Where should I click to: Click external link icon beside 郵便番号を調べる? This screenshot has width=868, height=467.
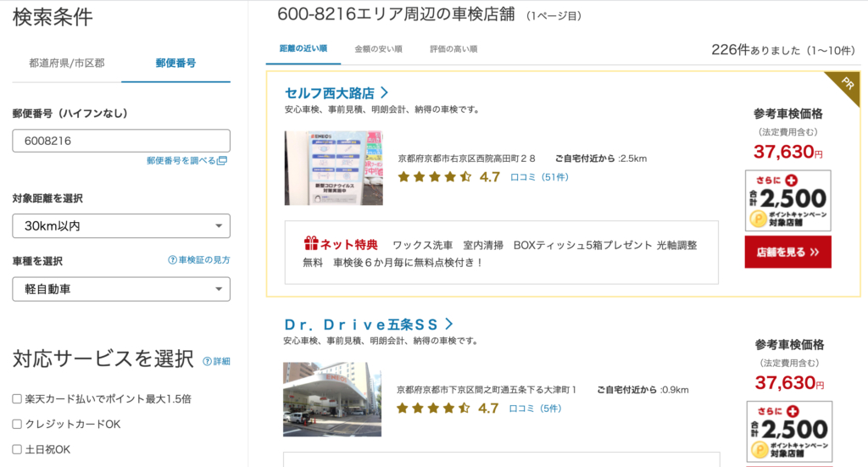click(x=222, y=161)
